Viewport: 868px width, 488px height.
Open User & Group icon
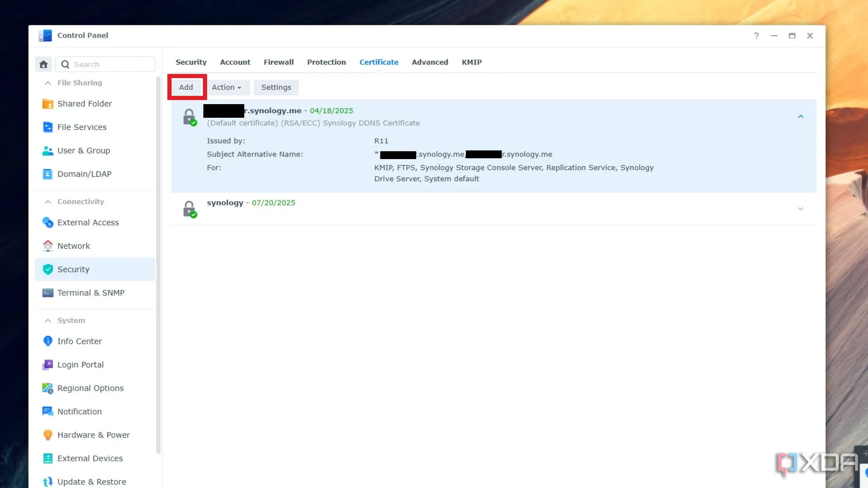pos(48,150)
